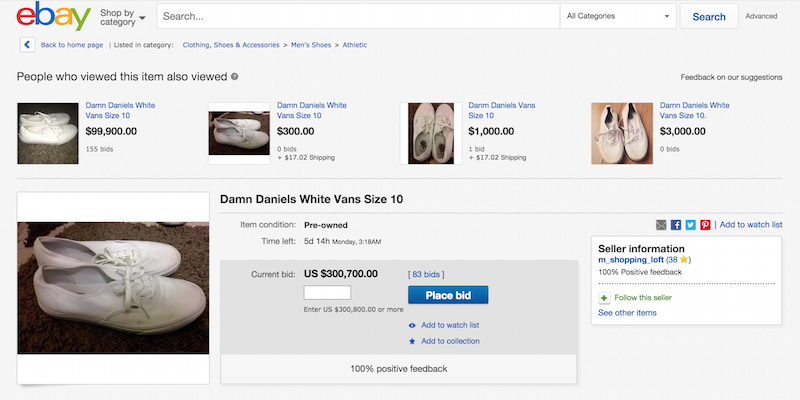This screenshot has width=800, height=400.
Task: Open Shop by category dropdown
Action: click(123, 17)
